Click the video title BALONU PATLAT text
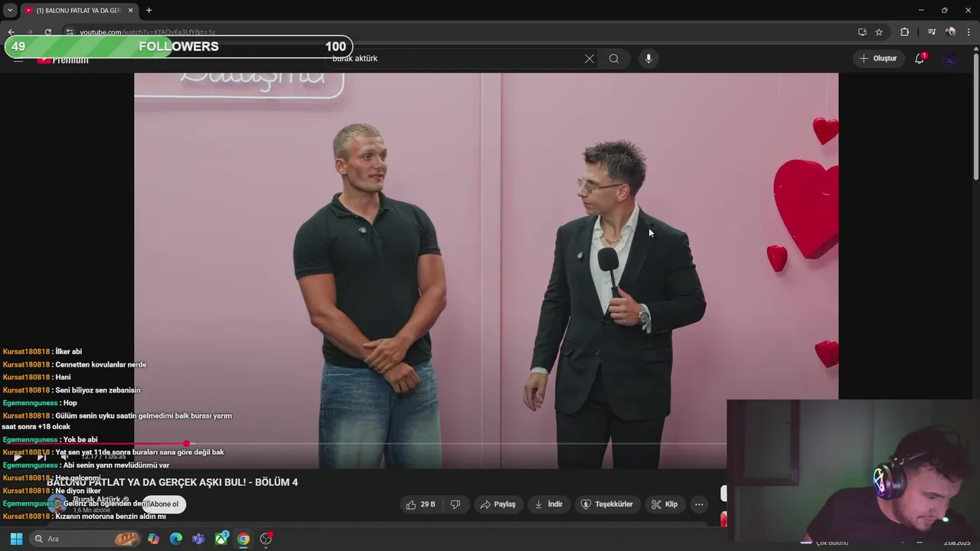980x551 pixels. (172, 482)
